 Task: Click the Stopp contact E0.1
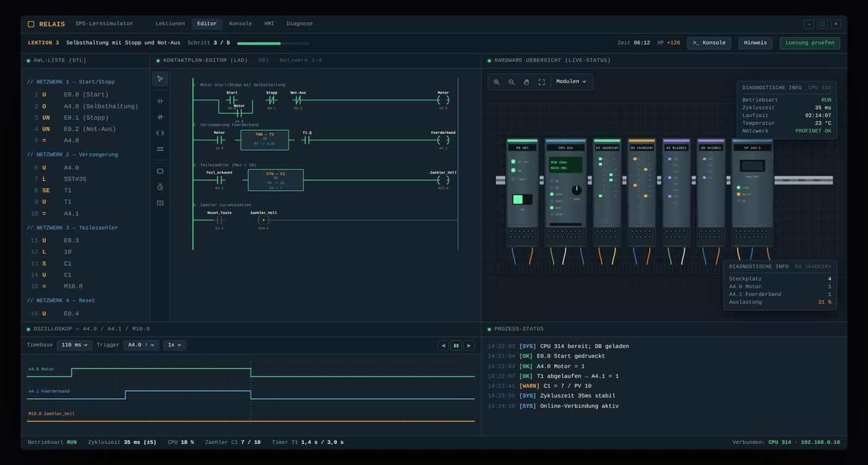tap(272, 100)
